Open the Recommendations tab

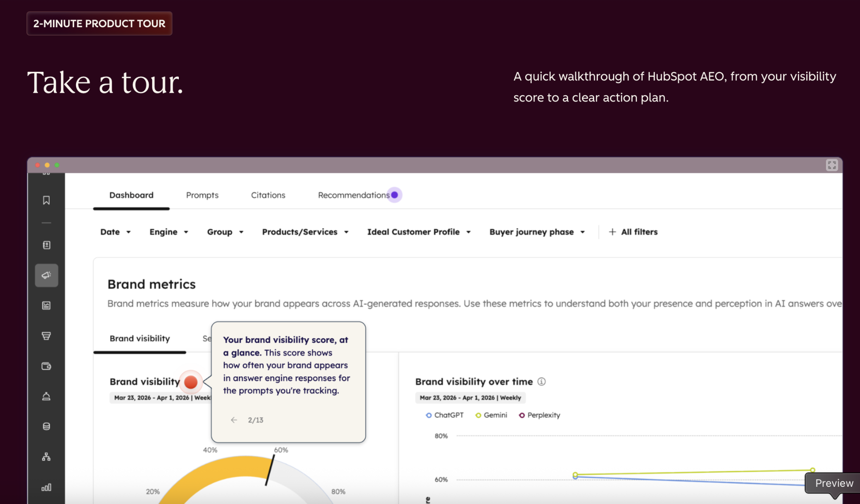(x=354, y=195)
